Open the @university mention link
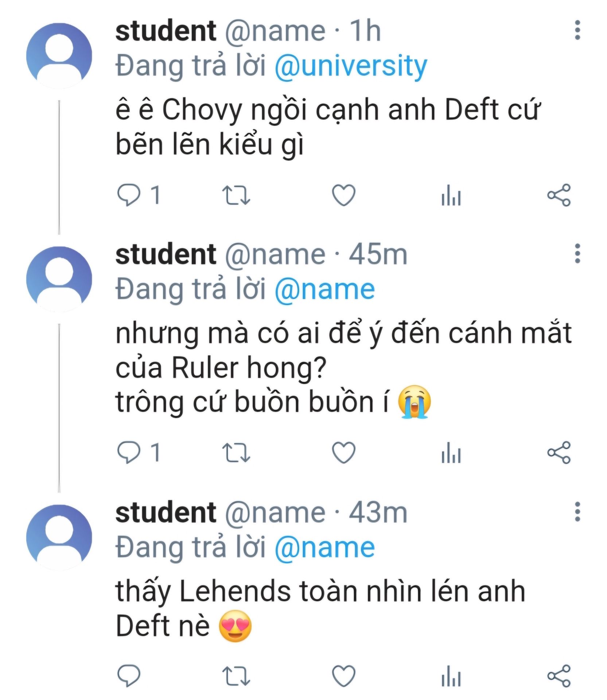Screen dimensions: 607x700 350,66
